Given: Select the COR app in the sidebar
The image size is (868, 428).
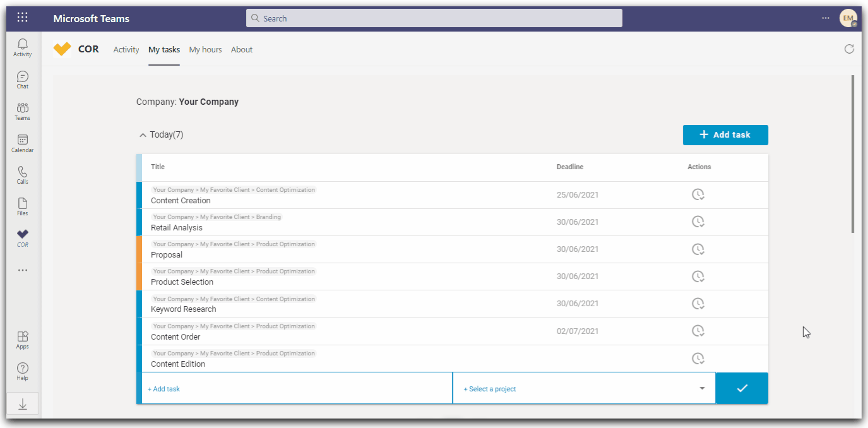Looking at the screenshot, I should [23, 238].
